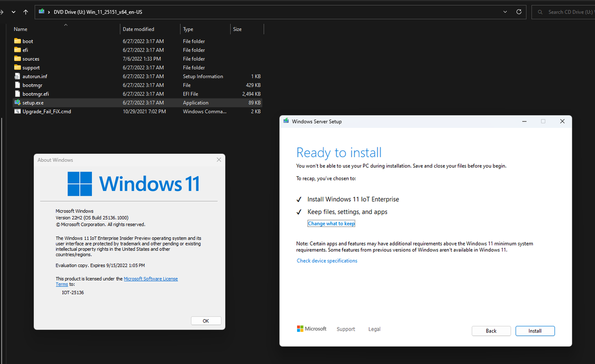Screen dimensions: 595x364
Task: Click the Upgrade_Fail_FiX.cmd script icon
Action: (x=18, y=112)
